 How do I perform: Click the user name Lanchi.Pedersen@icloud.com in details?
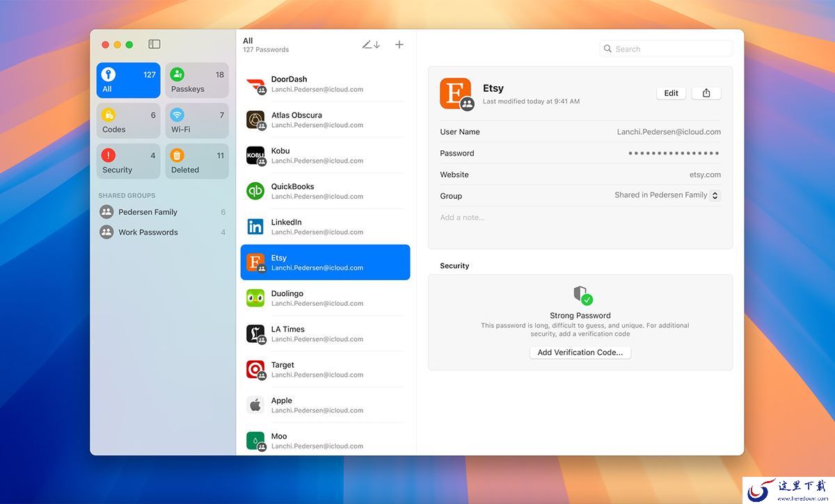coord(669,131)
